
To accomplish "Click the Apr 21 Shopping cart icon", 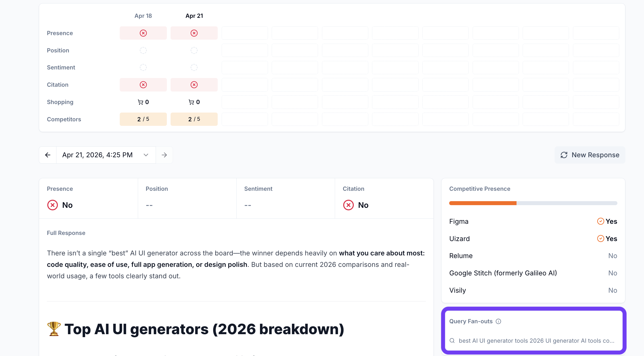I will tap(191, 102).
